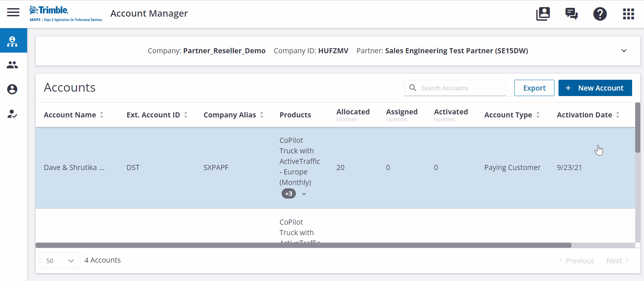The height and width of the screenshot is (281, 644).
Task: Click the New Account button
Action: pos(595,88)
